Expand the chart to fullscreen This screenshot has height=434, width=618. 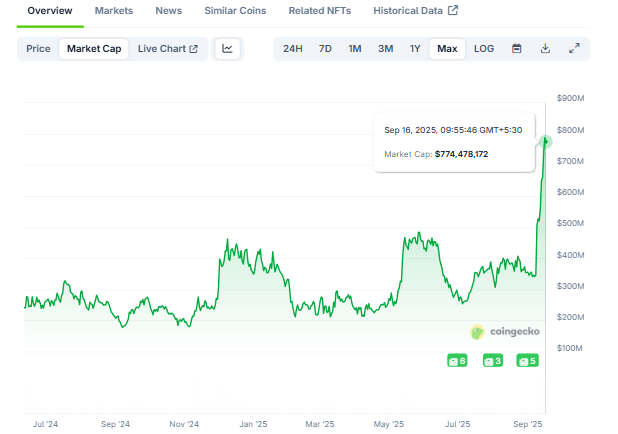(574, 48)
